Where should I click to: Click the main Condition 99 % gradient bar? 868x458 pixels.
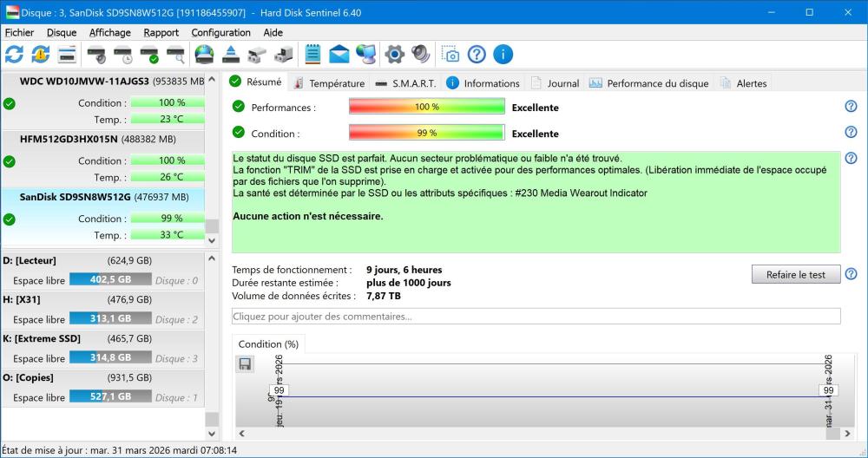coord(427,132)
